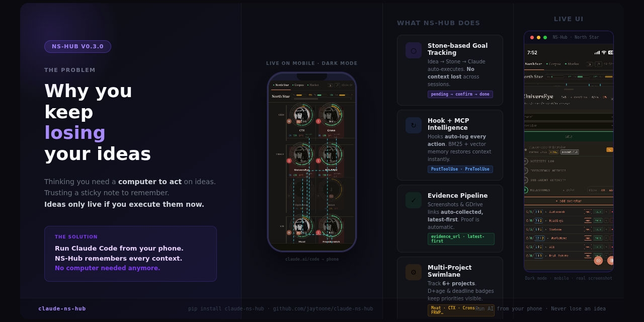Select the Readings sub-star row
This screenshot has height=322, width=644.
[569, 220]
